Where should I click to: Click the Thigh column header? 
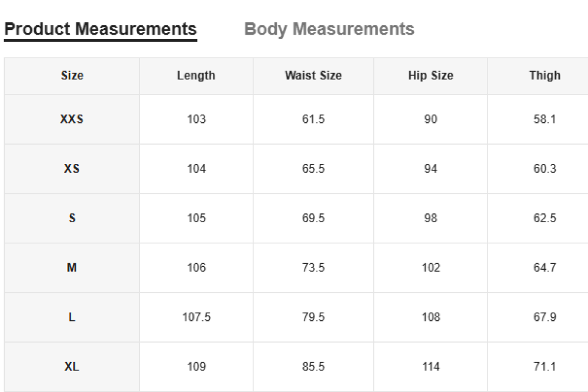coord(544,76)
